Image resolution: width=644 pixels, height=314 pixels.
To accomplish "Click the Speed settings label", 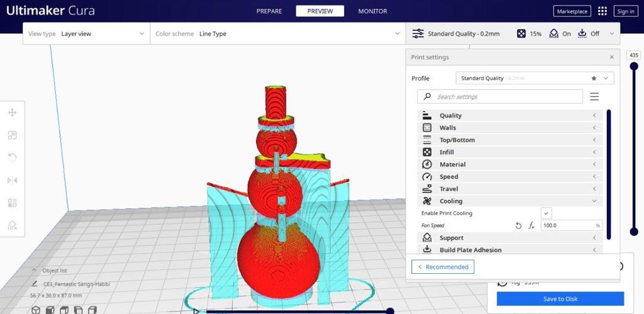I will pyautogui.click(x=448, y=176).
